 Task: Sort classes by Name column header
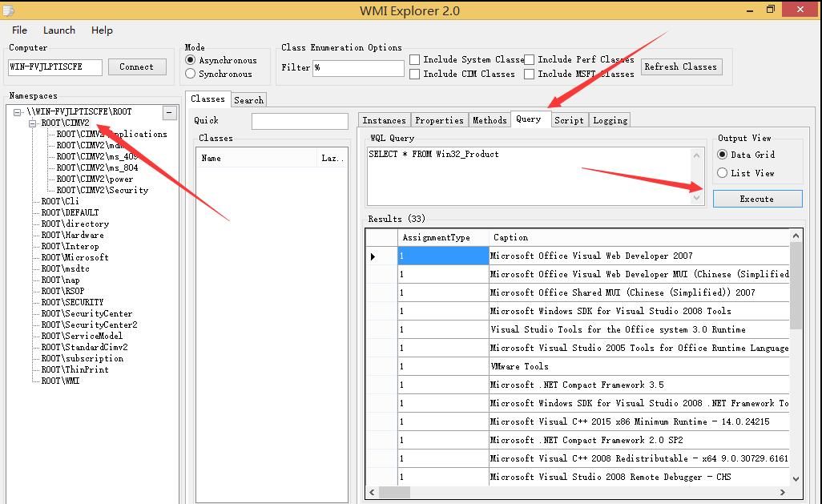coord(257,158)
